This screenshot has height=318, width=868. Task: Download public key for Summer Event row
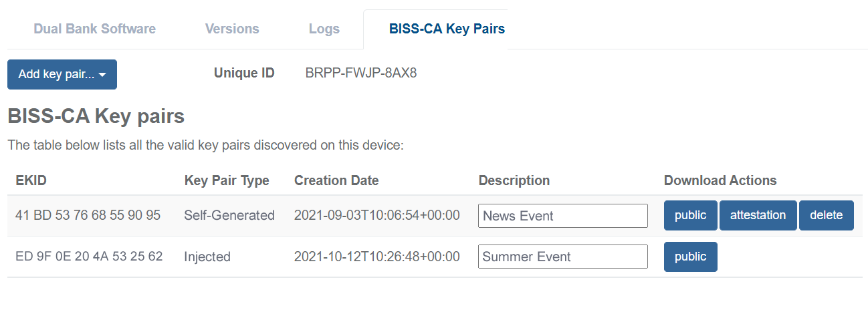(690, 257)
